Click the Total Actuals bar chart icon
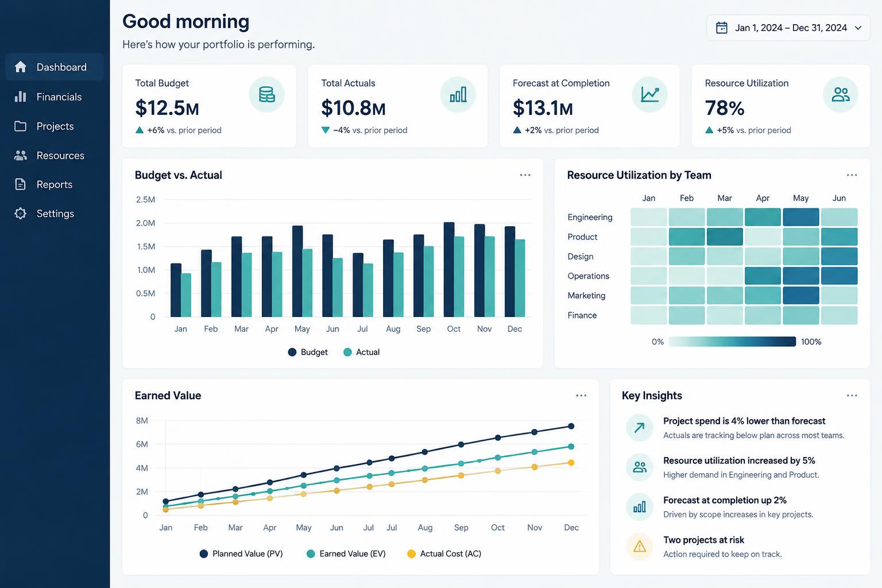This screenshot has width=882, height=588. (x=458, y=94)
